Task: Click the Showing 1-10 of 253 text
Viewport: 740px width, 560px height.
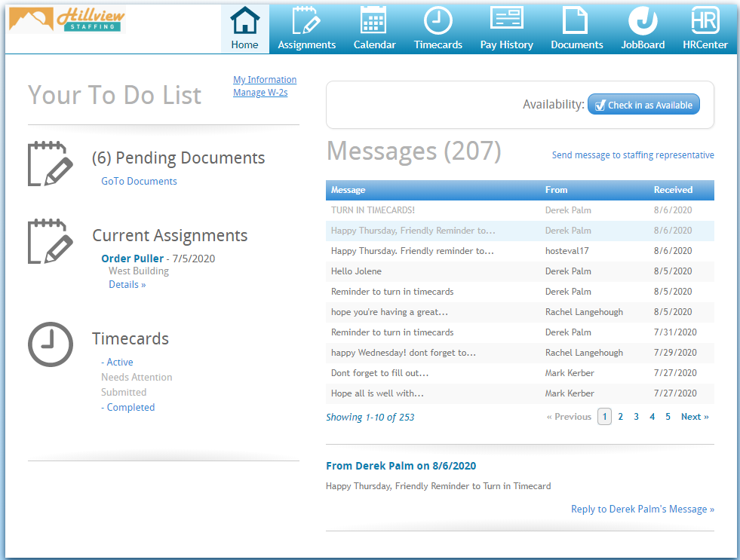Action: pos(370,417)
